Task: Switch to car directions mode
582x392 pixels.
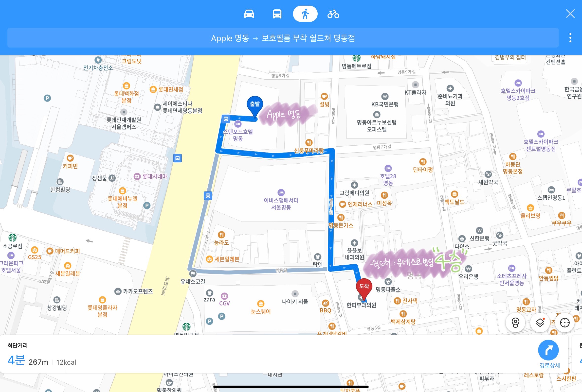Action: tap(249, 14)
